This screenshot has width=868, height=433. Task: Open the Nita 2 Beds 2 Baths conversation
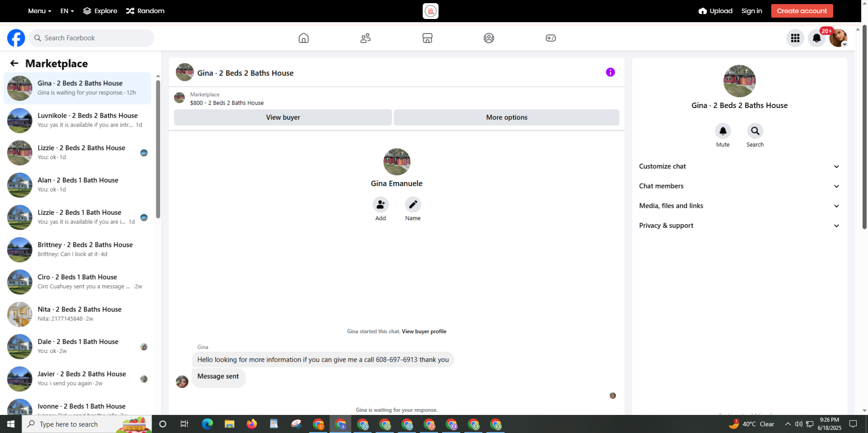pos(77,314)
